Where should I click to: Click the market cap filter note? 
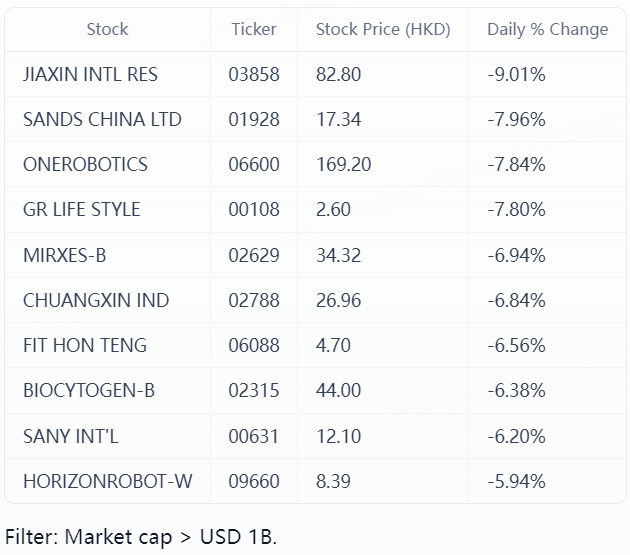(x=141, y=537)
